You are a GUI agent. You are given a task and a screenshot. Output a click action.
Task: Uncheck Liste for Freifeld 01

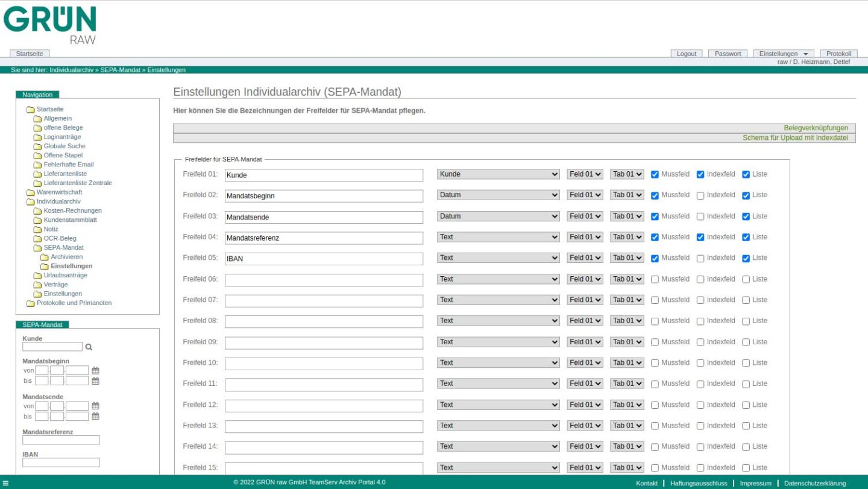click(x=746, y=174)
